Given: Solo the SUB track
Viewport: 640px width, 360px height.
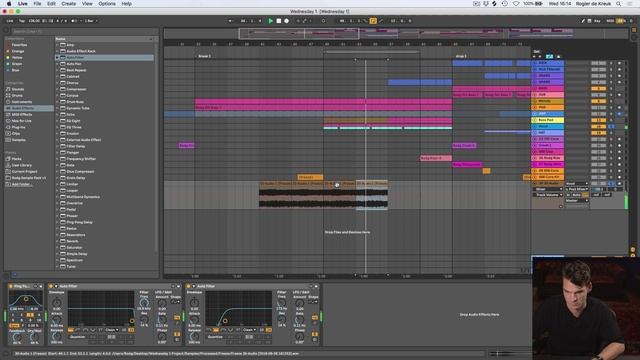Looking at the screenshot, I should click(611, 95).
